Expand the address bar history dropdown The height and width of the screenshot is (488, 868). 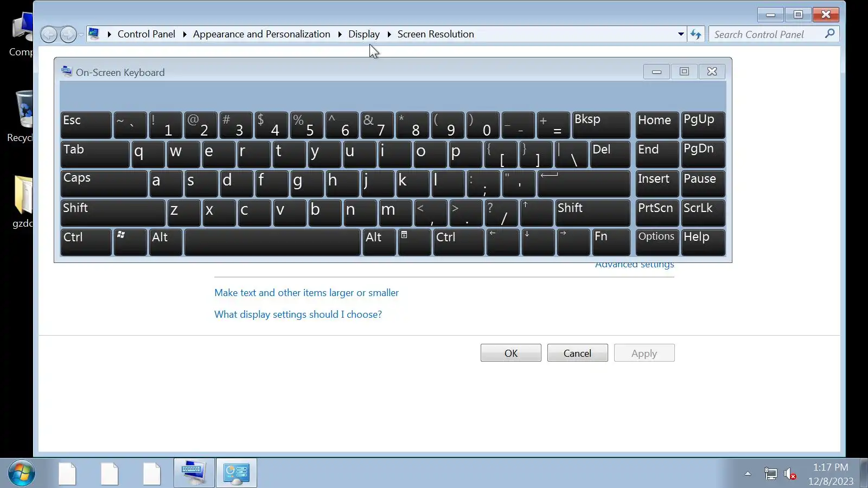click(681, 34)
